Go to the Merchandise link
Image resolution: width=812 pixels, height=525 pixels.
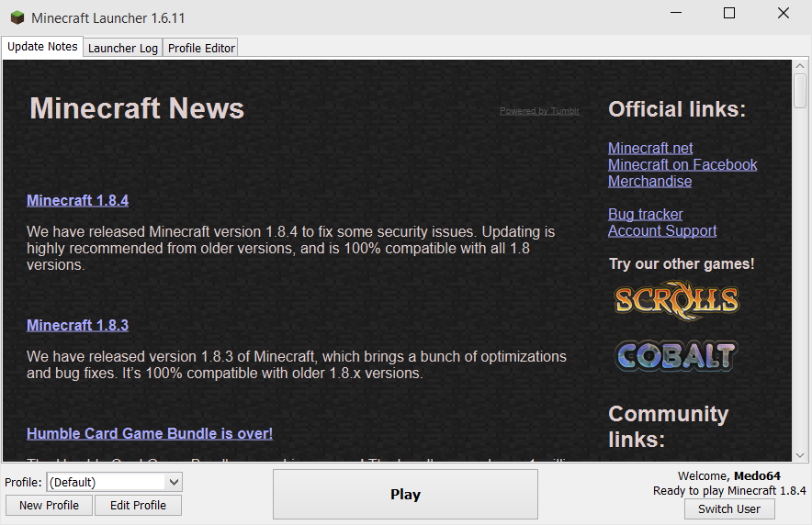click(649, 181)
